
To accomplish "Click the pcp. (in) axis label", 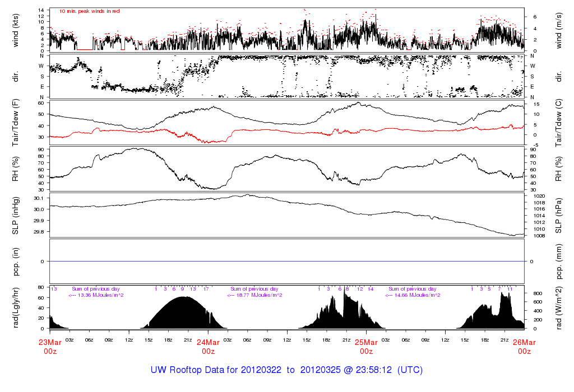I will pos(16,261).
